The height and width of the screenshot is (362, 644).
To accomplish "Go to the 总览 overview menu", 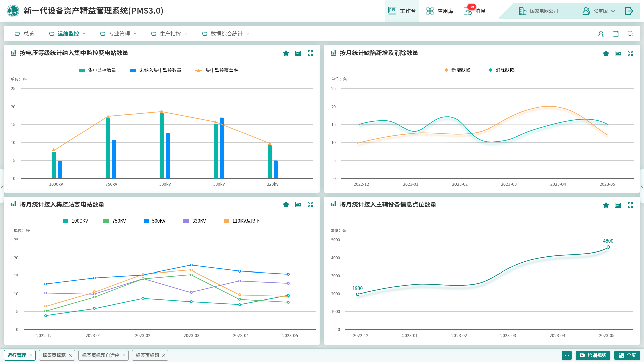I will [x=24, y=34].
